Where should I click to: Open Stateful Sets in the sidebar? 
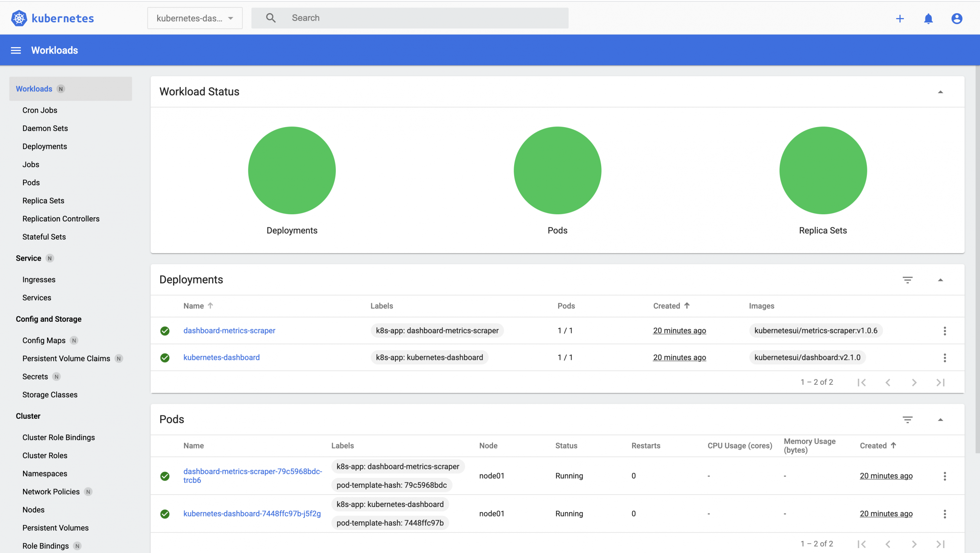44,237
